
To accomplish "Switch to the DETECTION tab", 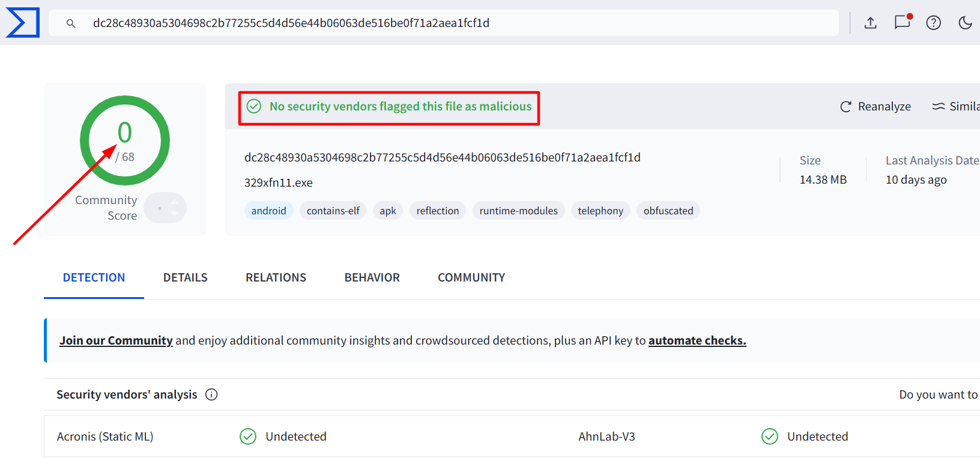I will [x=94, y=278].
